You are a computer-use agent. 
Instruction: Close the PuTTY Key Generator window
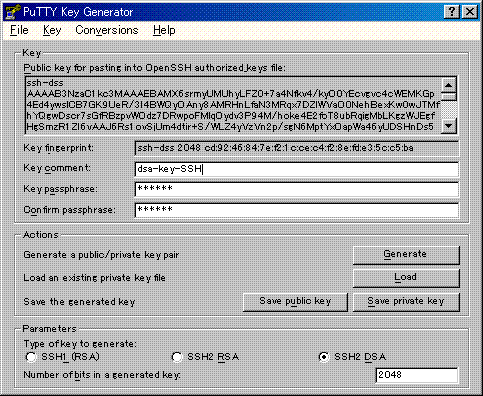(x=470, y=12)
